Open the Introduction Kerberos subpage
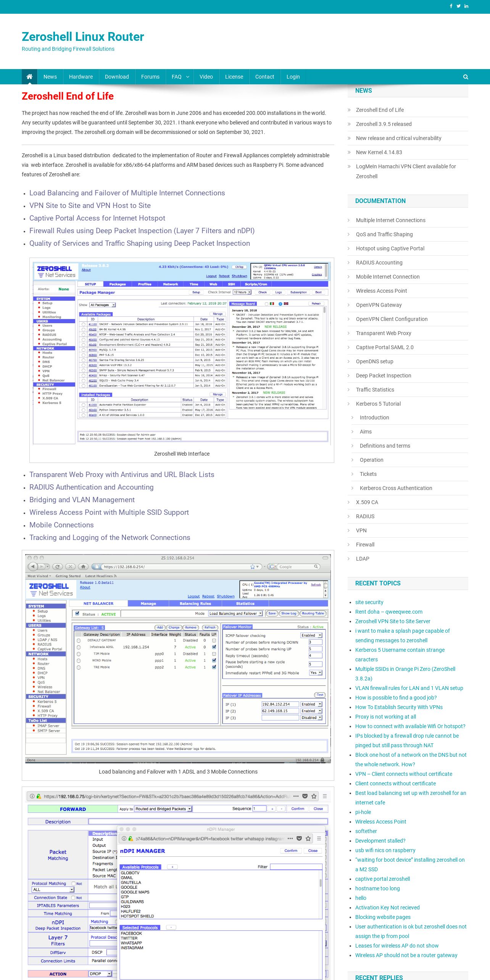 click(x=374, y=417)
